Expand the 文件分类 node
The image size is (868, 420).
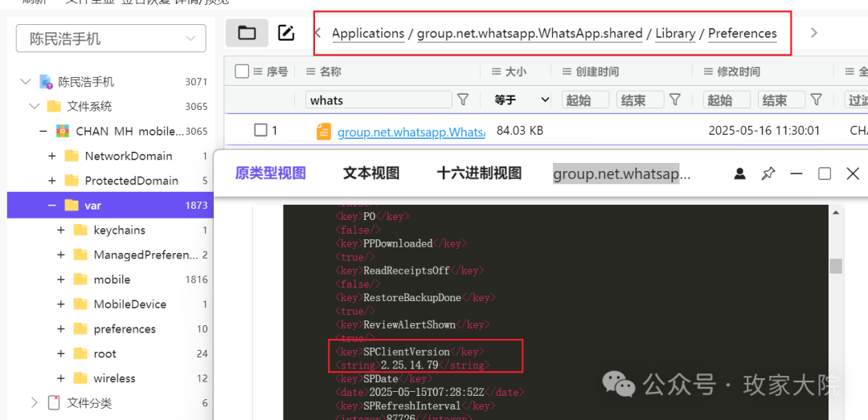click(35, 403)
